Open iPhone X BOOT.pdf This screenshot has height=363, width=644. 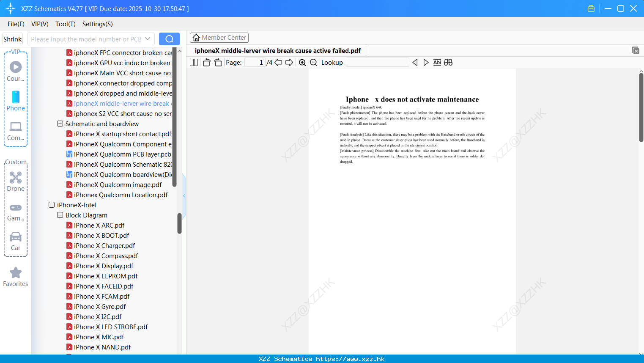(x=98, y=235)
